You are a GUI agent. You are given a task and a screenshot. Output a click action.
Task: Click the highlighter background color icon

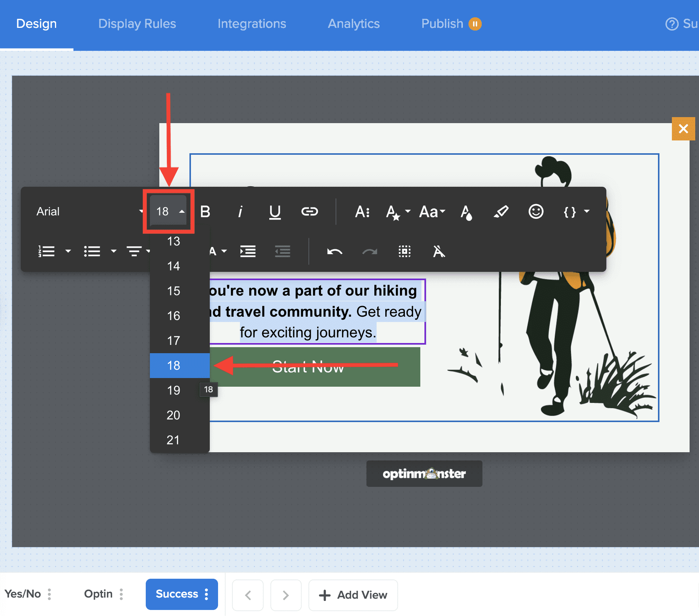501,212
